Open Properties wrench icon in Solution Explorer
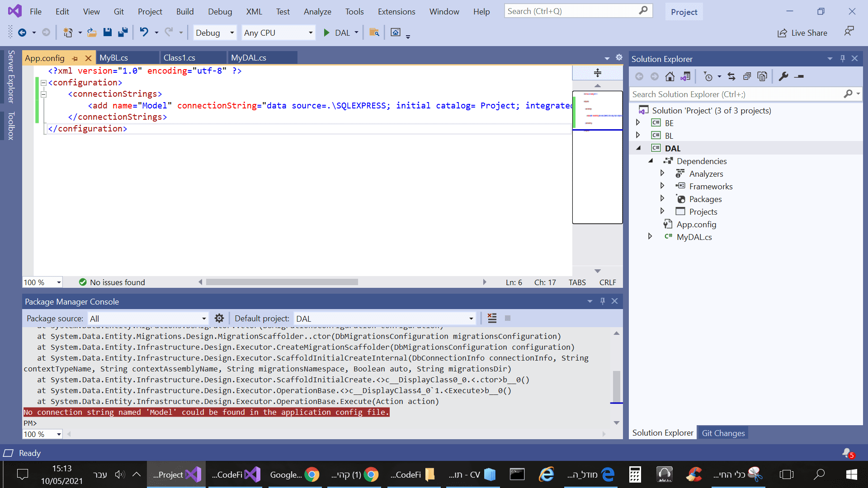The width and height of the screenshot is (868, 488). coord(783,77)
